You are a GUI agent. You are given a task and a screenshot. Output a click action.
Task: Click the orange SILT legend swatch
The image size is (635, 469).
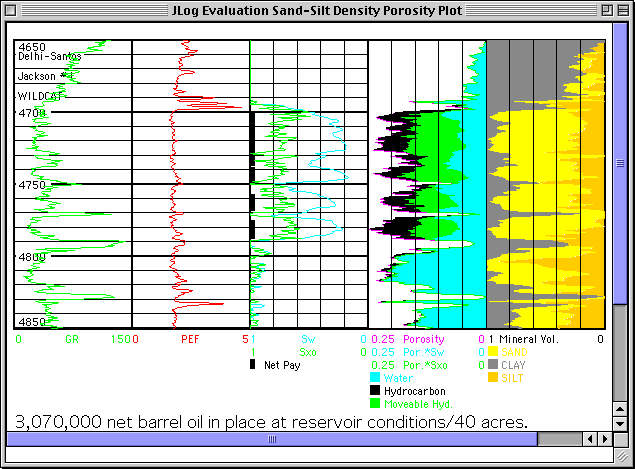click(492, 378)
